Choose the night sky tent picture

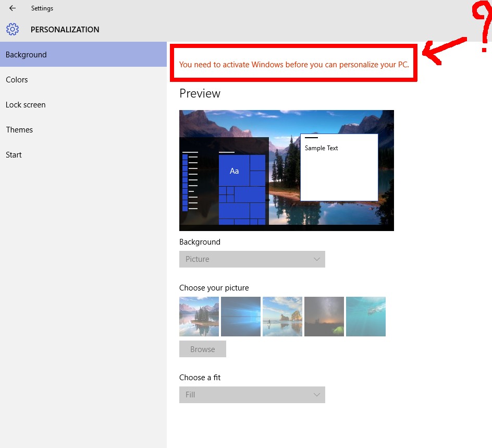point(324,317)
